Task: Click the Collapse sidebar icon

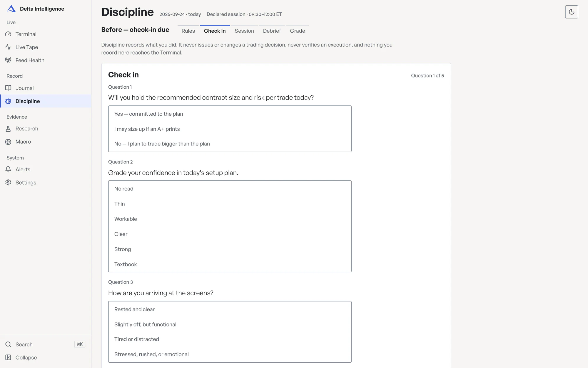Action: [8, 357]
